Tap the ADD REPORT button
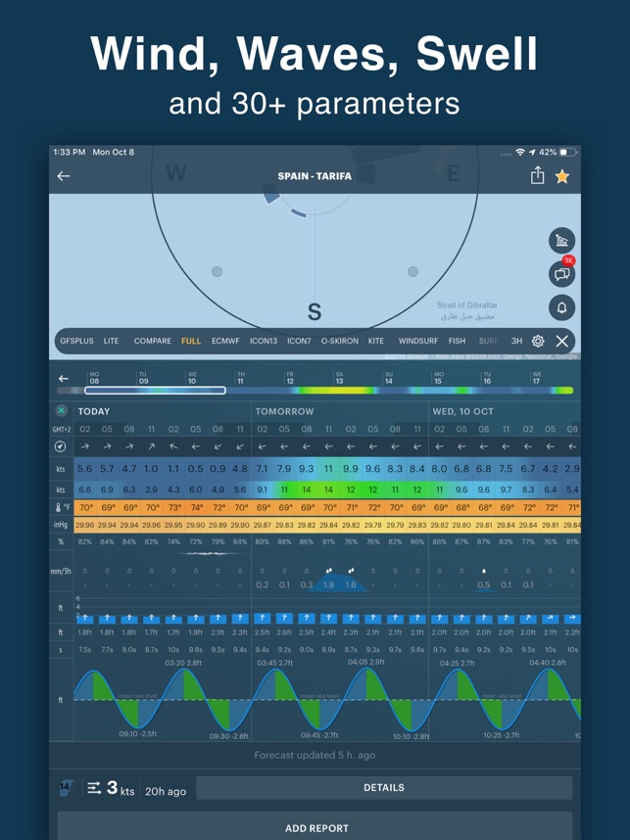Viewport: 630px width, 840px height. point(315,826)
